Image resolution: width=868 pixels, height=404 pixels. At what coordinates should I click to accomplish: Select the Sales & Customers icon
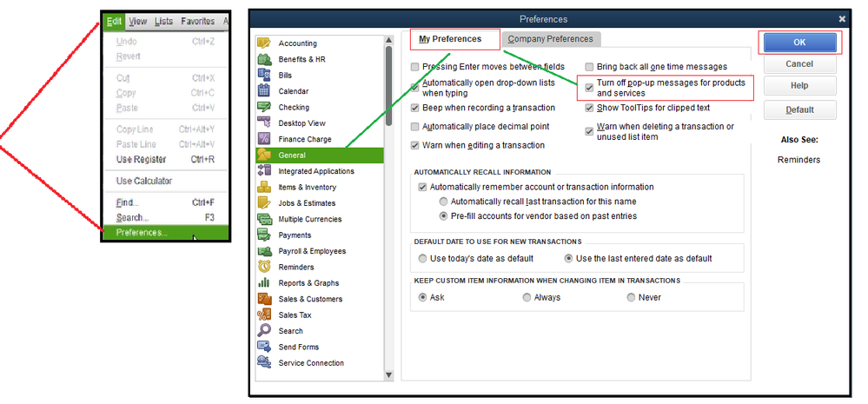pyautogui.click(x=264, y=299)
